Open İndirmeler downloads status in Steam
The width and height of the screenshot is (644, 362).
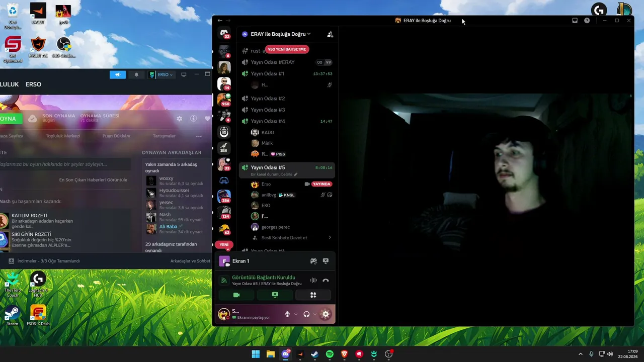pos(44,261)
